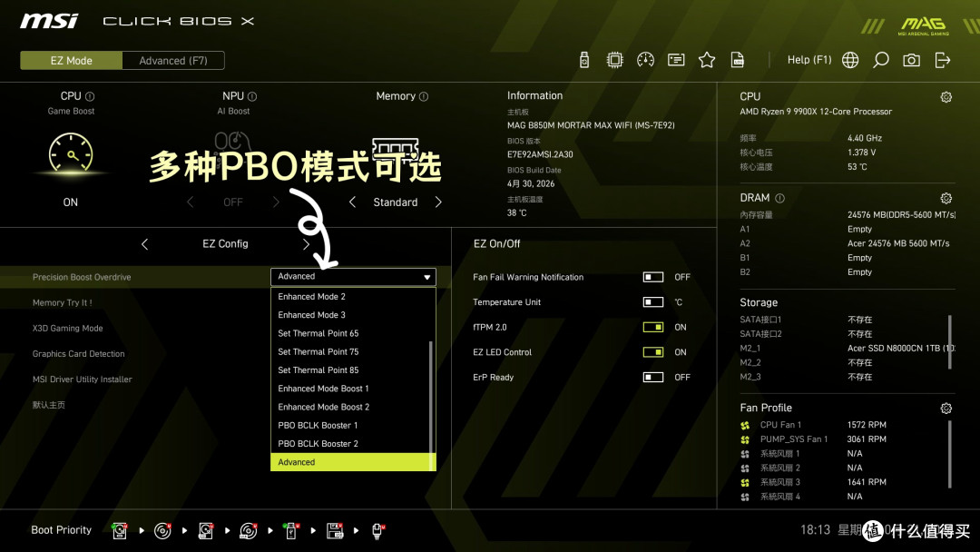Toggle the Temperature Unit switch
This screenshot has height=552, width=980.
click(x=653, y=302)
